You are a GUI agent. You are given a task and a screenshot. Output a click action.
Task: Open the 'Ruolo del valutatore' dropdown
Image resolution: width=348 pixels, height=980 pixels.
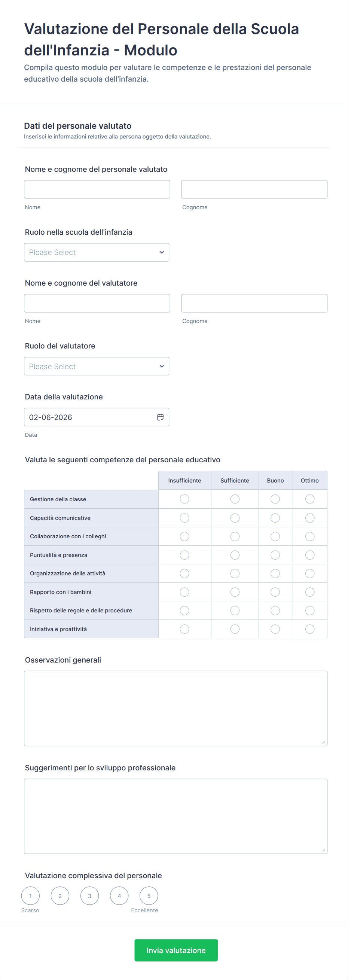(x=97, y=366)
